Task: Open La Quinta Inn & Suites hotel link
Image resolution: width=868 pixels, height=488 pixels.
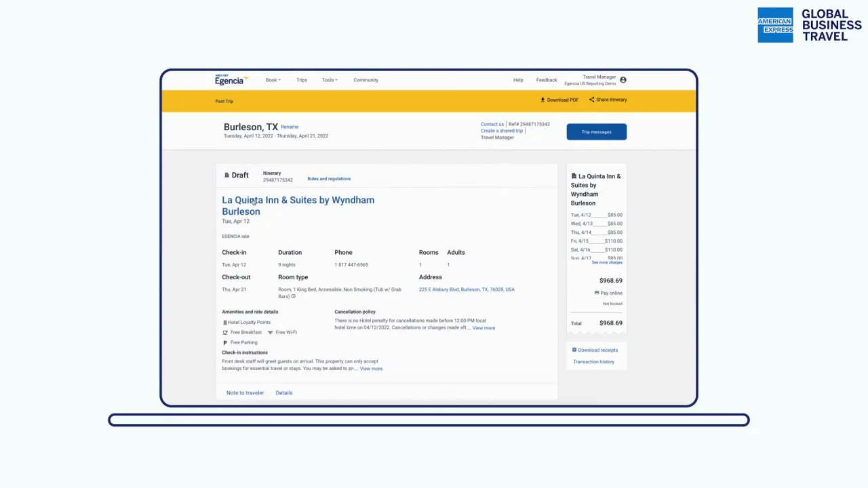Action: click(x=298, y=205)
